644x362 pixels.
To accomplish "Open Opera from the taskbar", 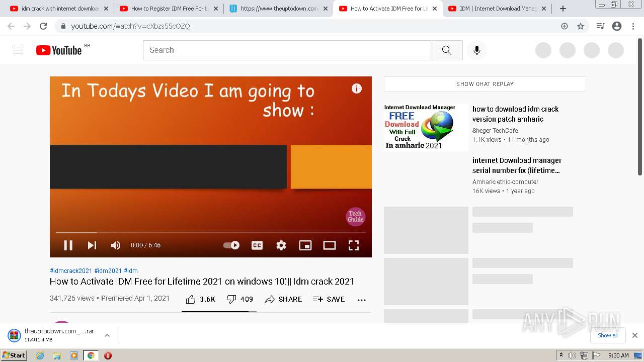I will tap(108, 355).
